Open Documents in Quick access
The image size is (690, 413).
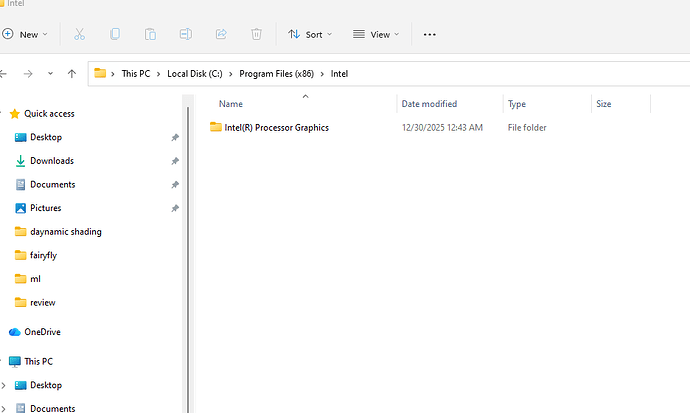pos(52,185)
